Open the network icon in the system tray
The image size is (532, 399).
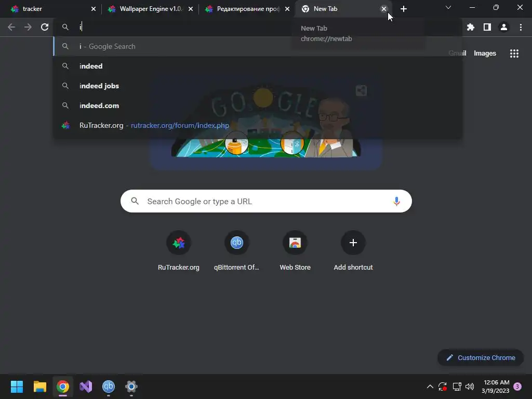(457, 387)
